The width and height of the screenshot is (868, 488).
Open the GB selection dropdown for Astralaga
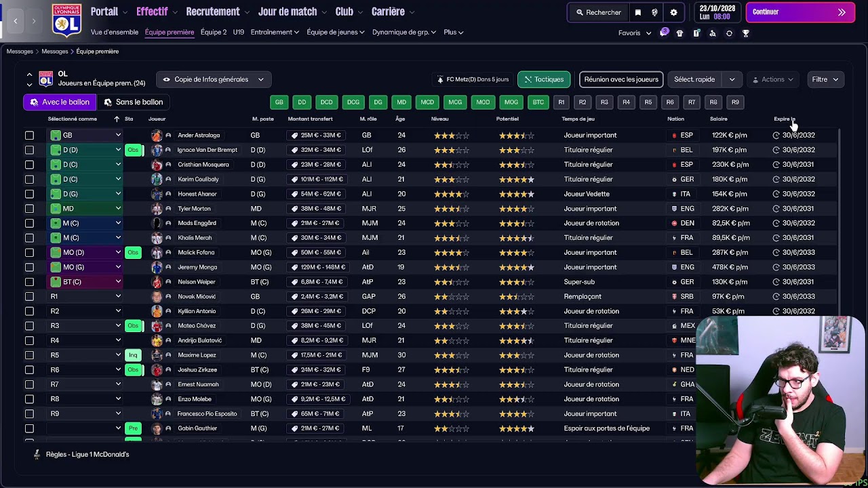point(85,136)
